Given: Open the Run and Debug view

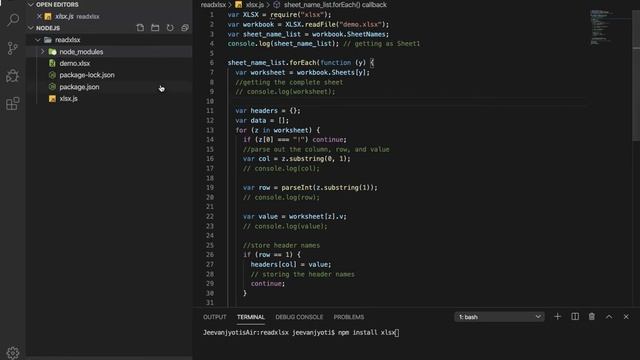Looking at the screenshot, I should [13, 76].
